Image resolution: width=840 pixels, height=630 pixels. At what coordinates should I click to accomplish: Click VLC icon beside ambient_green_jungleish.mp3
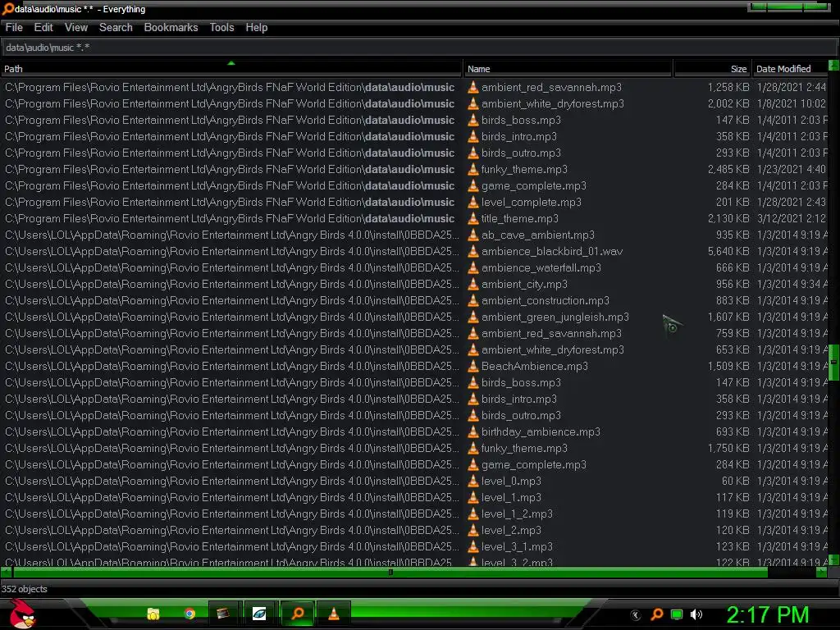(473, 317)
